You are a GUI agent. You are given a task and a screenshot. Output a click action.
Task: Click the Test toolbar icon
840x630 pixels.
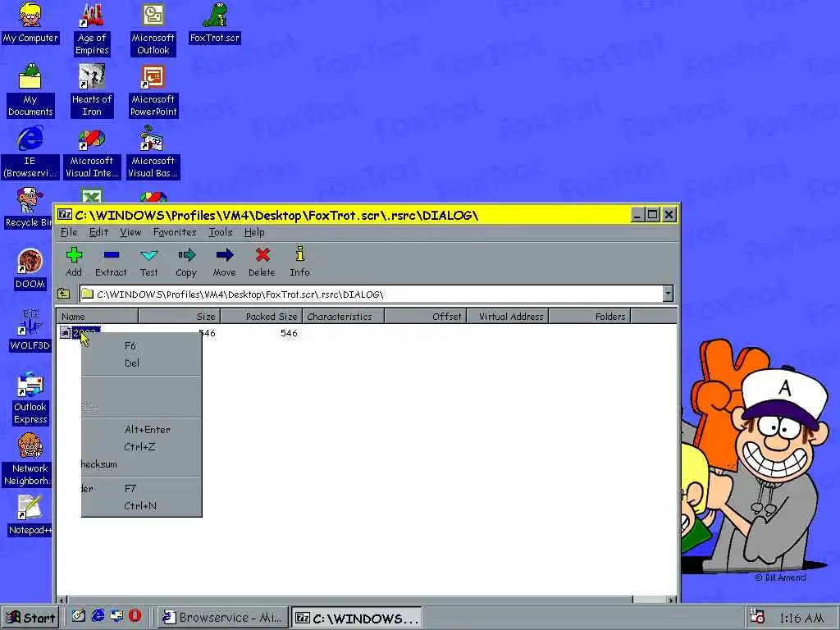click(x=149, y=255)
